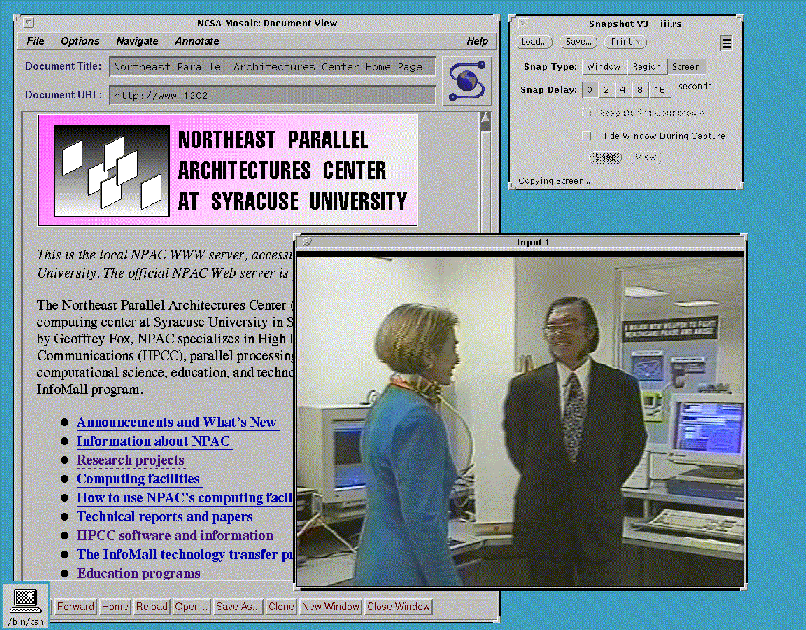Click the Forward button in Mosaic
Image resolution: width=806 pixels, height=630 pixels.
point(76,606)
